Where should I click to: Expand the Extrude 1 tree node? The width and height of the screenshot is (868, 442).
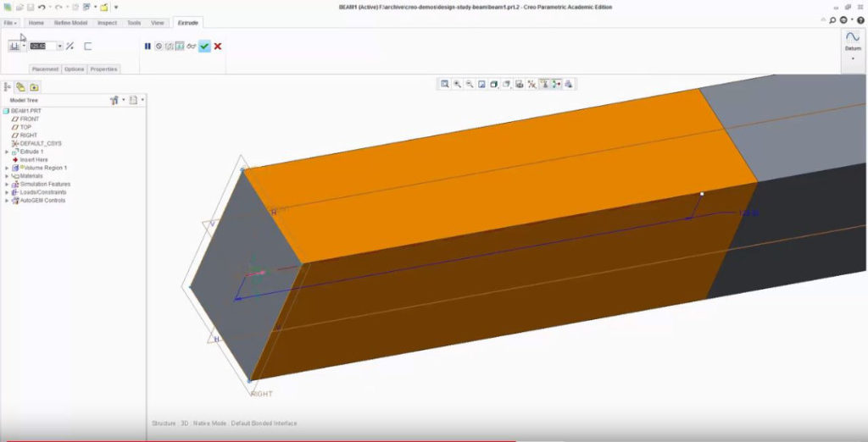pos(7,152)
